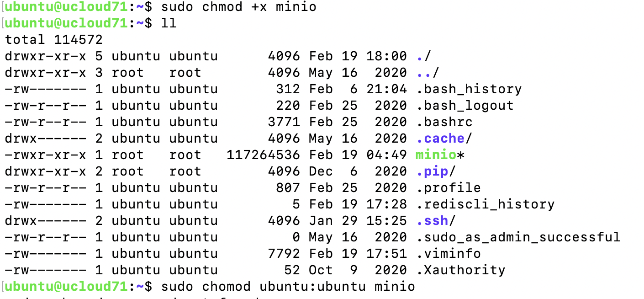Viewport: 644px width, 299px height.
Task: Select the file size '117264536'
Action: click(264, 155)
